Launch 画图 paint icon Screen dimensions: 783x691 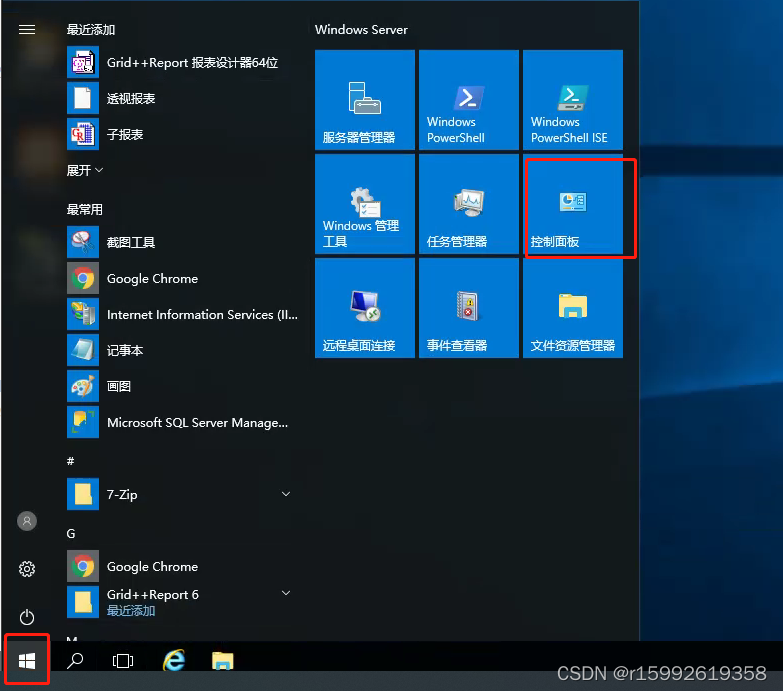click(x=83, y=386)
